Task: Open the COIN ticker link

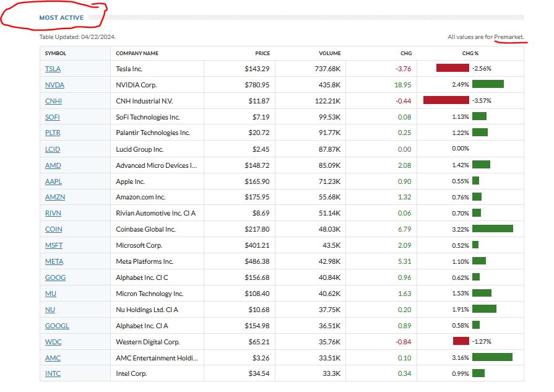Action: pyautogui.click(x=53, y=229)
